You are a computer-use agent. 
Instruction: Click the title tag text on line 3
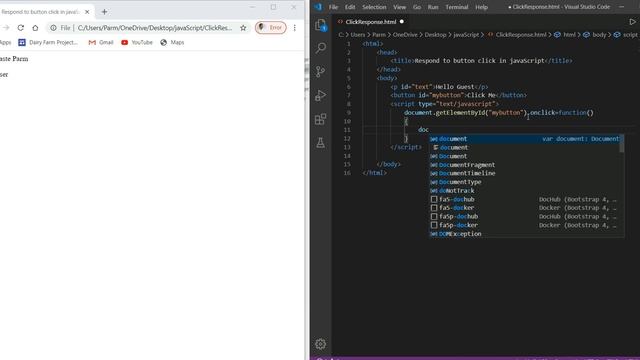coord(481,61)
